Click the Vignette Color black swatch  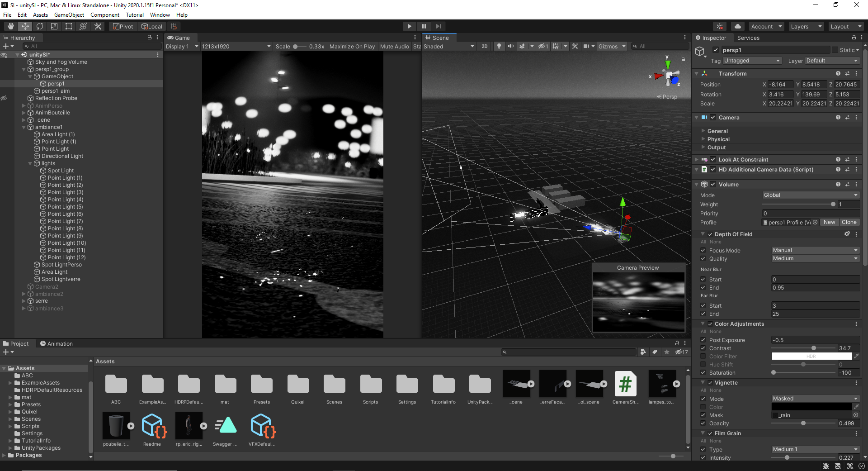[x=811, y=407]
